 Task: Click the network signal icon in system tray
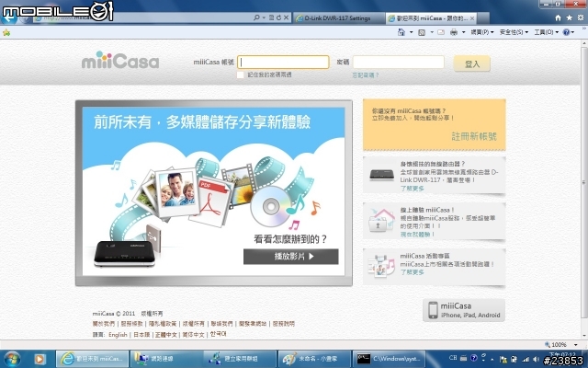point(526,360)
